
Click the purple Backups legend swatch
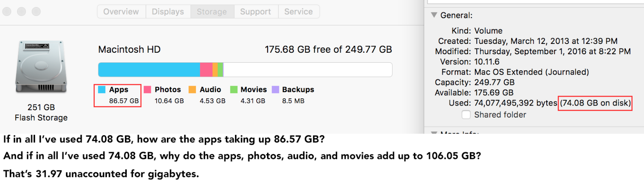pyautogui.click(x=275, y=90)
